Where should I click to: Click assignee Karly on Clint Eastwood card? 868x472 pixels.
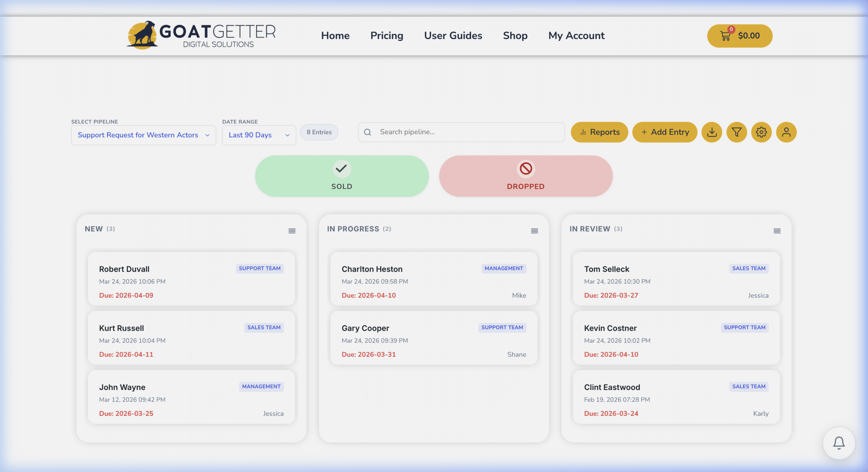pos(761,414)
